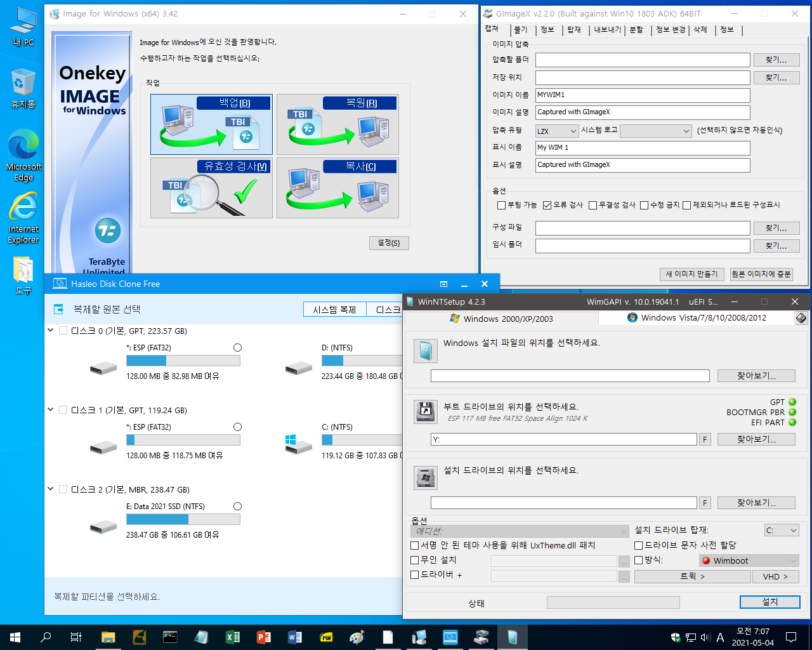Open the 휴지통 recycle bin icon
Screen dimensions: 812x650
(x=23, y=89)
